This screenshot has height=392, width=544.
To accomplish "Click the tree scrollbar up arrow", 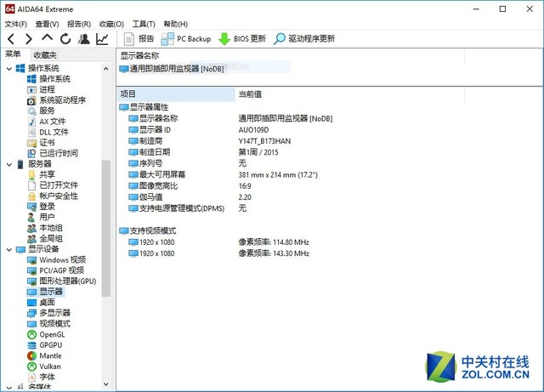I will point(106,69).
